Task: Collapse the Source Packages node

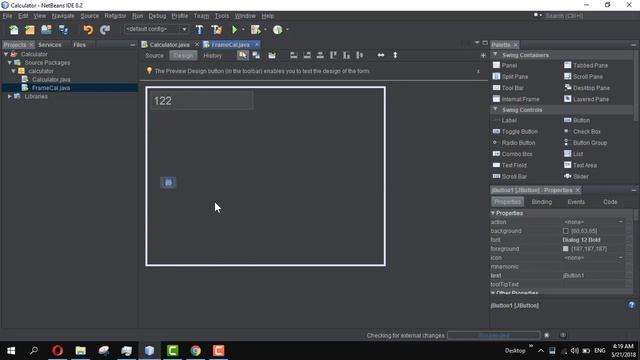Action: coord(10,62)
